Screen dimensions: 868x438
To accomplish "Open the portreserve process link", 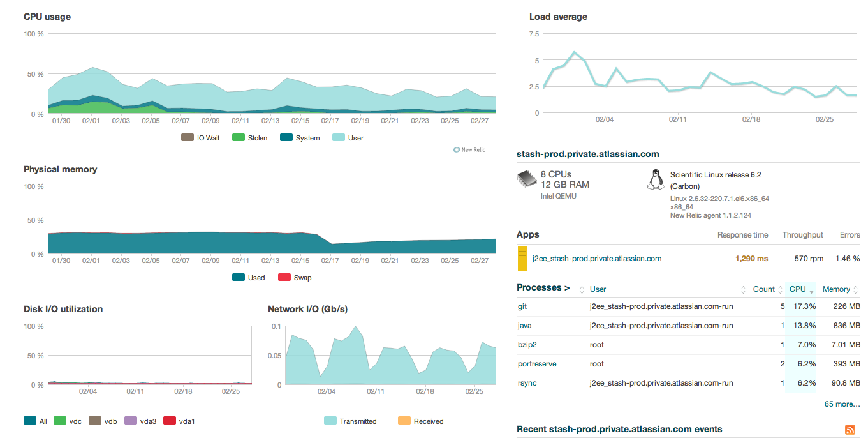I will (x=537, y=364).
